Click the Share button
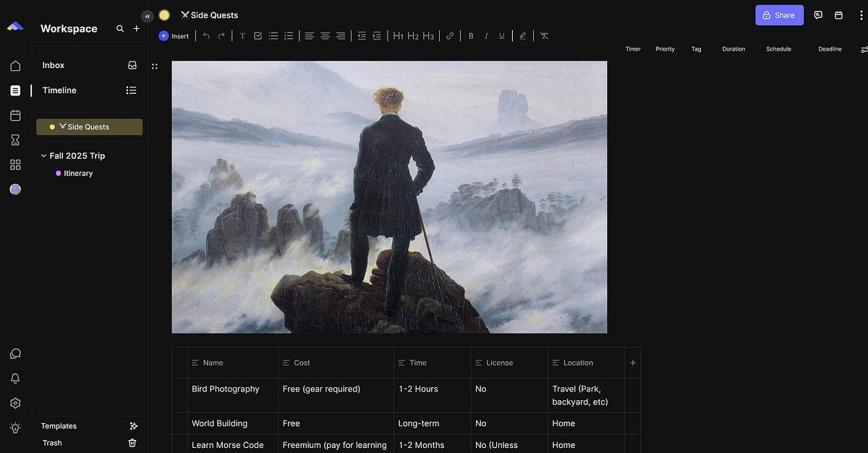Image resolution: width=868 pixels, height=453 pixels. 779,15
